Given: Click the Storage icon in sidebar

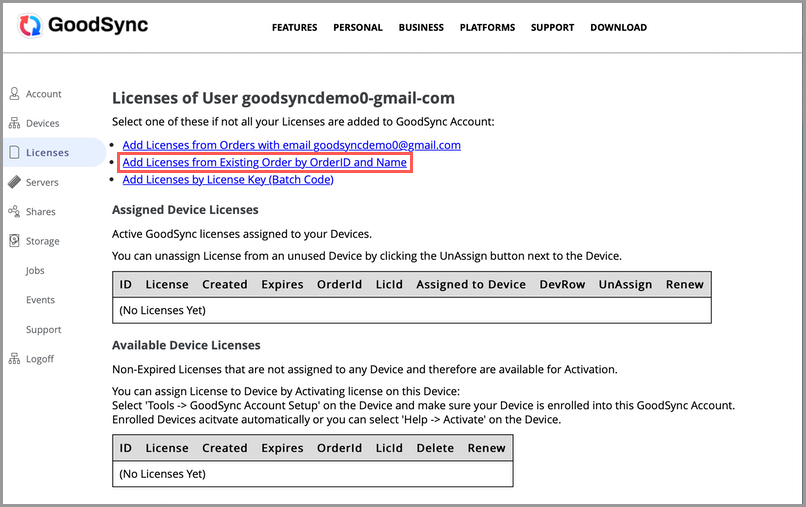Looking at the screenshot, I should click(14, 241).
